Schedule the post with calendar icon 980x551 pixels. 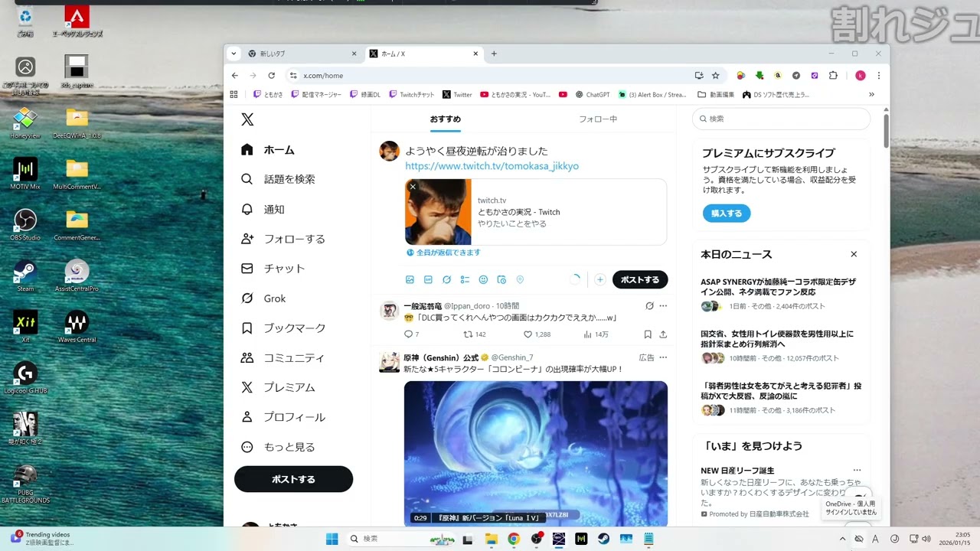click(x=501, y=280)
